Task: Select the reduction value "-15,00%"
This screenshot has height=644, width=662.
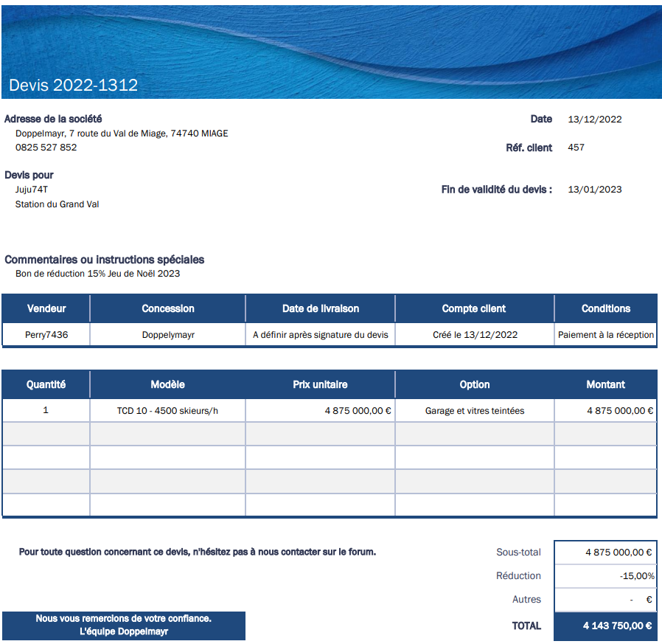Action: 606,576
